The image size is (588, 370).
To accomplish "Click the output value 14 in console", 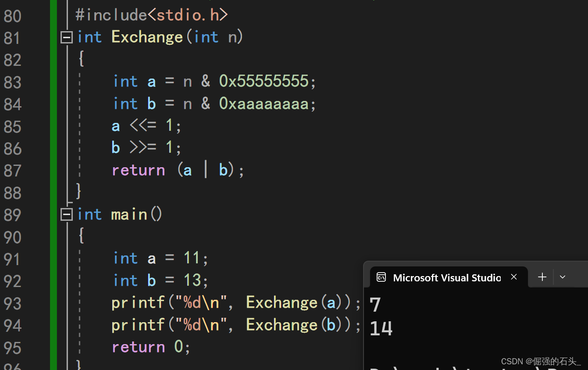I will [x=381, y=328].
